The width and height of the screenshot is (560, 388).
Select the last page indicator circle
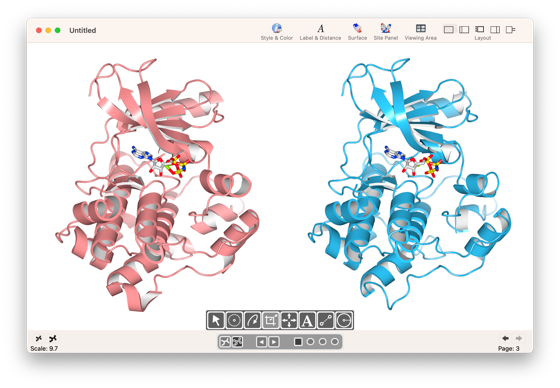click(335, 342)
